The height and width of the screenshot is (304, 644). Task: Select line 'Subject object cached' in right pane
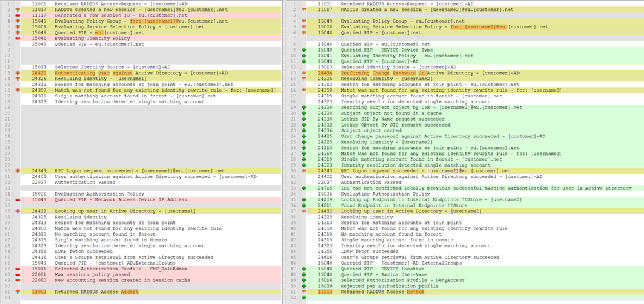(475, 130)
